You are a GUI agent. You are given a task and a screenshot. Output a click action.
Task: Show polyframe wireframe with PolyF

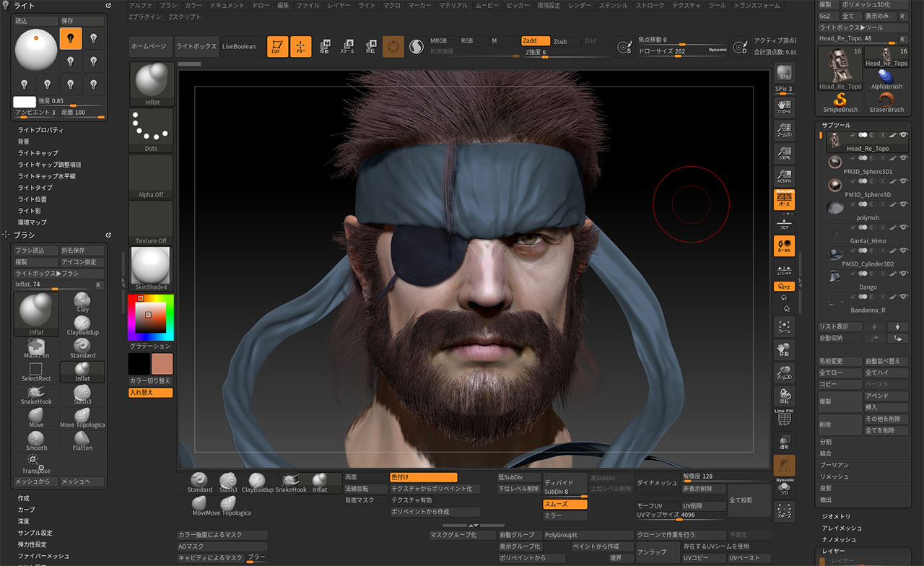(x=784, y=417)
